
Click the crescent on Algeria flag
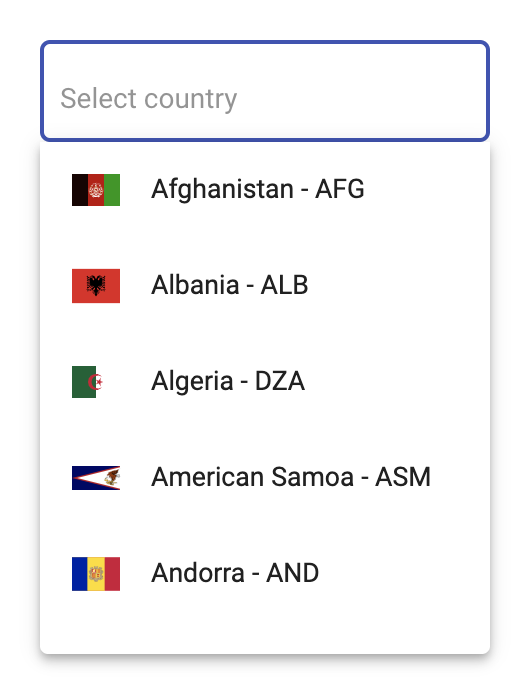[x=95, y=382]
